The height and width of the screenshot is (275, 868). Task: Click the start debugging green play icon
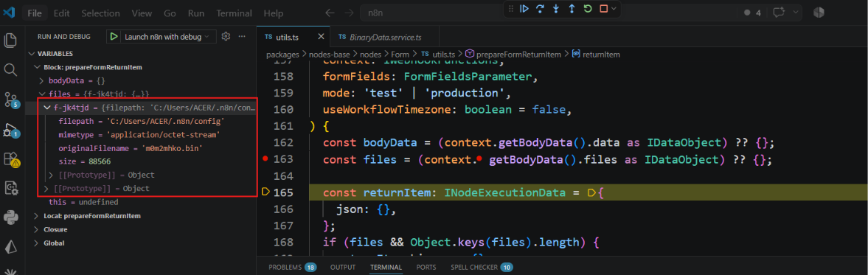(x=114, y=37)
